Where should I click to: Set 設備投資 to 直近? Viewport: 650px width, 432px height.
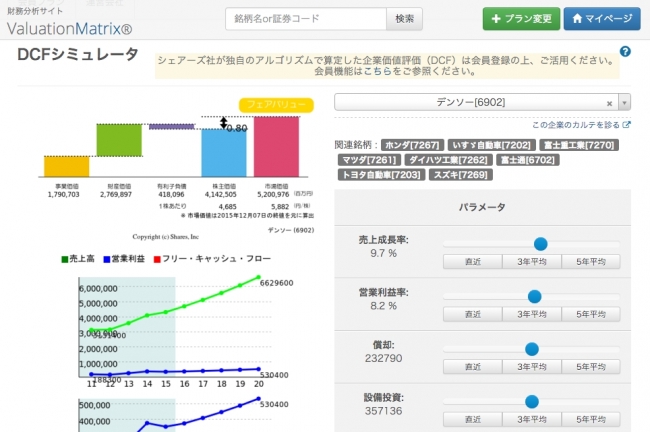473,420
